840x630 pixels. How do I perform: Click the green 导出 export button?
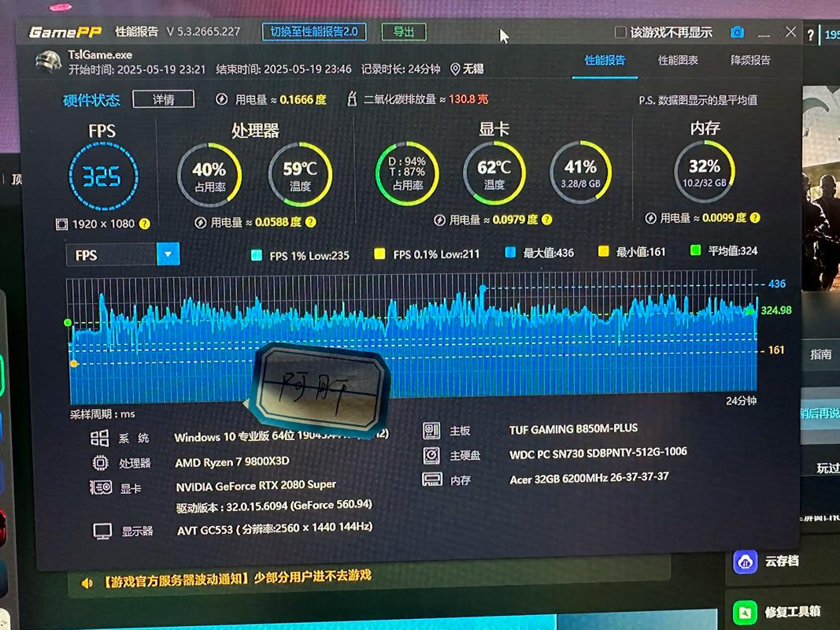click(404, 31)
